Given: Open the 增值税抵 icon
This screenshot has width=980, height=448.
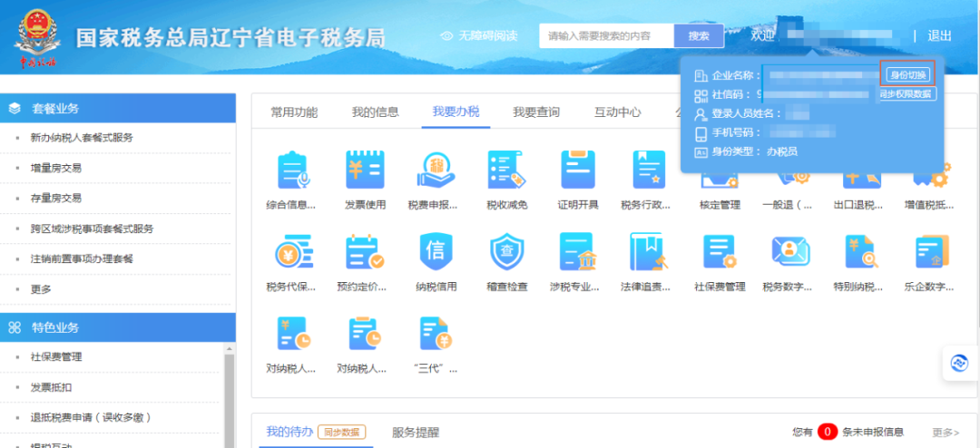Looking at the screenshot, I should coord(933,176).
